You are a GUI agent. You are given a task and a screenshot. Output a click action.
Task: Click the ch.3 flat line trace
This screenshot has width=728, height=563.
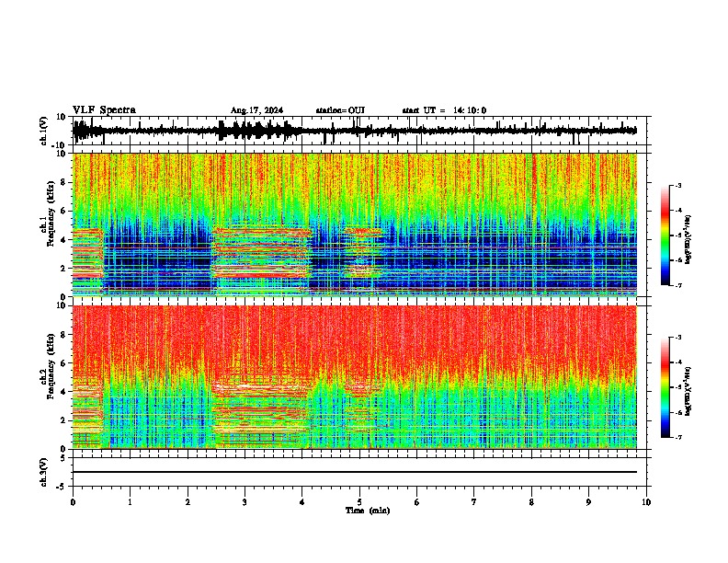tap(355, 472)
